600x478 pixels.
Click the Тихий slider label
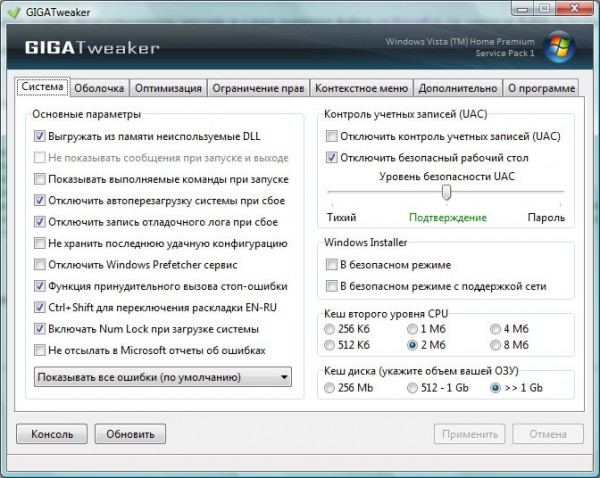coord(341,217)
